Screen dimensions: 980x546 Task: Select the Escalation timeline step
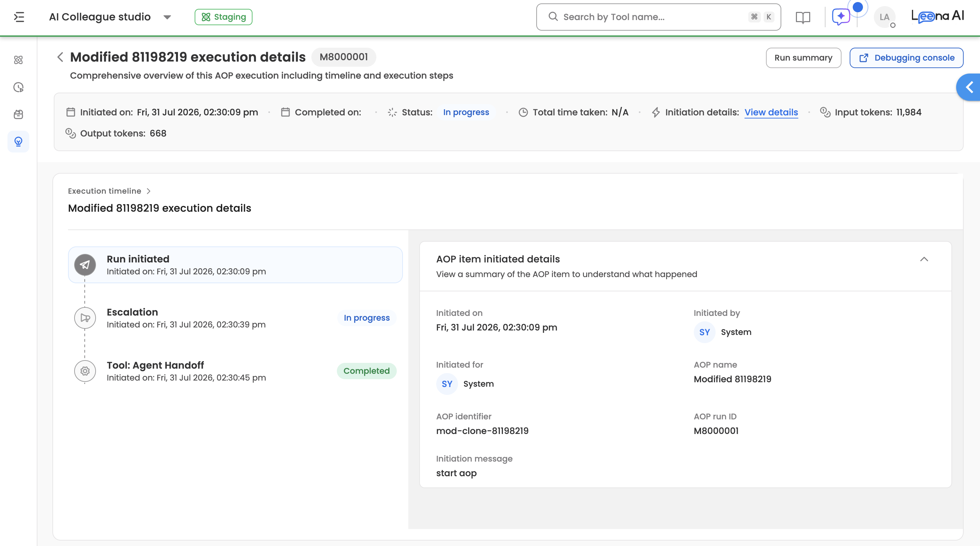point(235,318)
